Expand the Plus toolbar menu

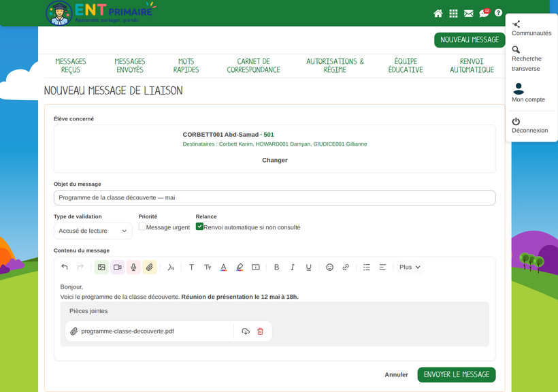[x=410, y=267]
